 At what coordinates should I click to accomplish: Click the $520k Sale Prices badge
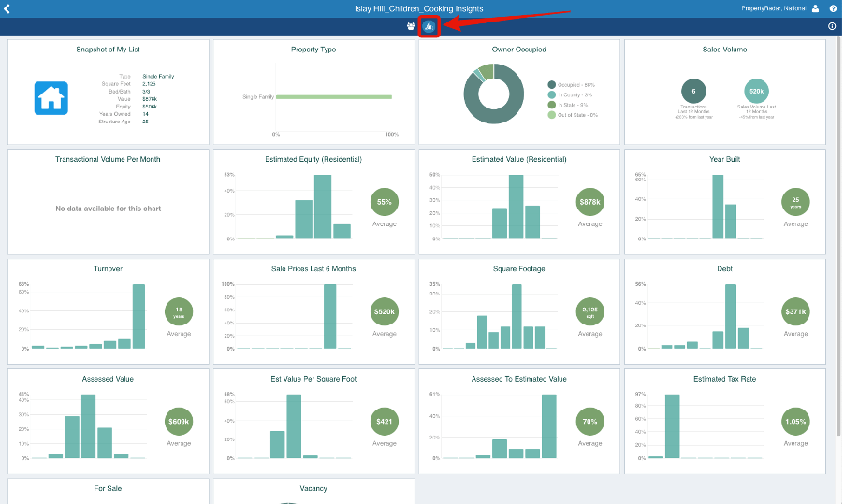pos(385,312)
